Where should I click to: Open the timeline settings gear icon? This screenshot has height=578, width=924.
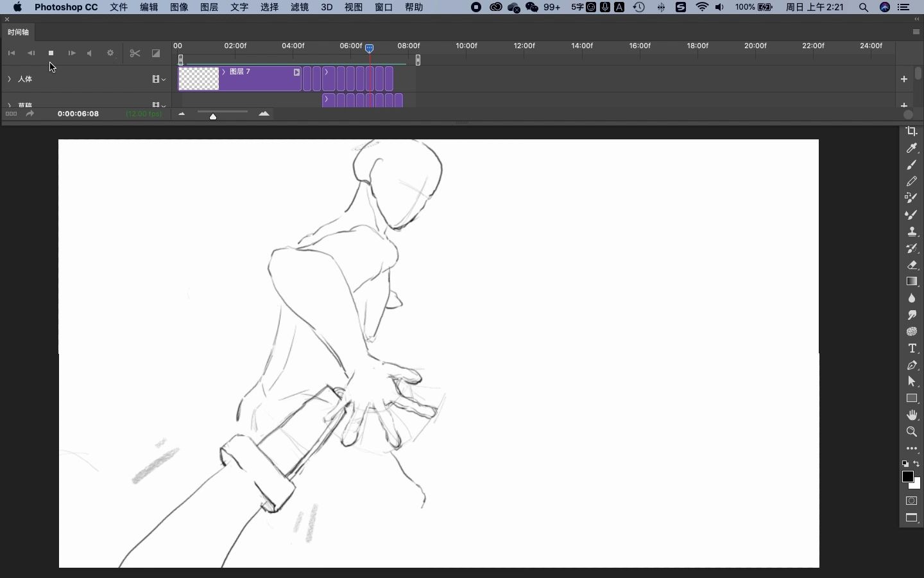click(110, 53)
